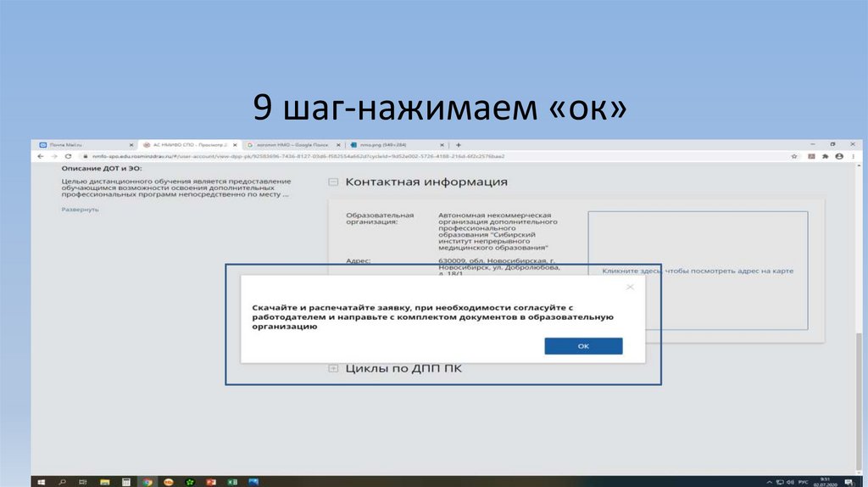Show hidden system tray icons
The image size is (868, 487).
click(769, 482)
